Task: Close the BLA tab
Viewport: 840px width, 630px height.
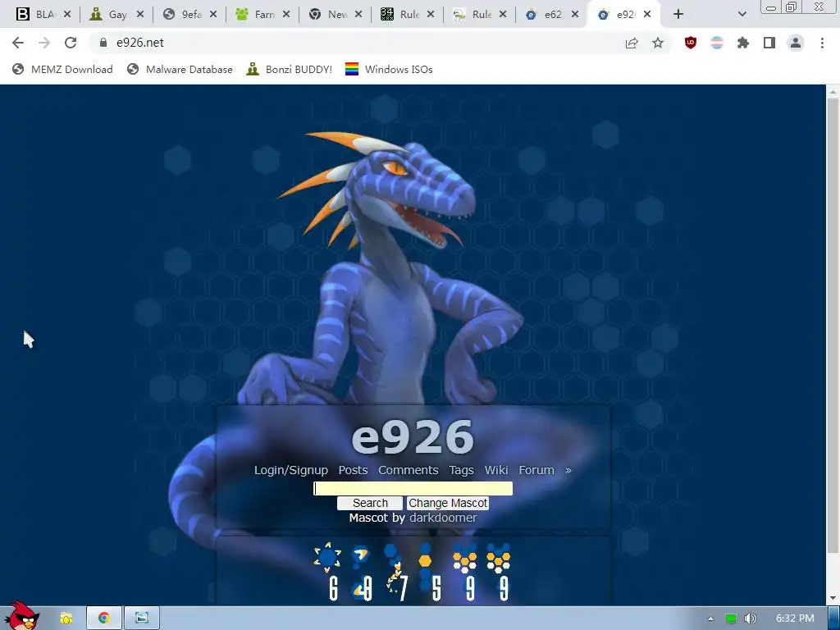Action: (67, 15)
